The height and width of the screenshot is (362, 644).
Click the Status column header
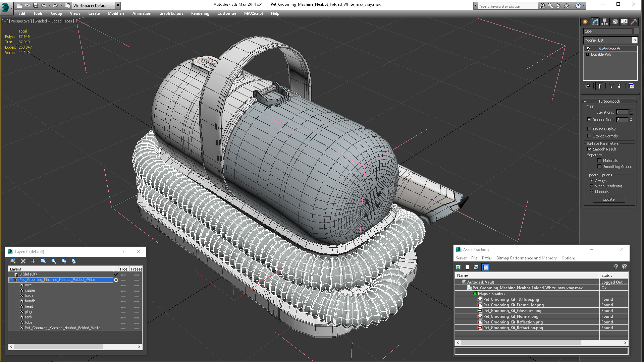coord(613,276)
